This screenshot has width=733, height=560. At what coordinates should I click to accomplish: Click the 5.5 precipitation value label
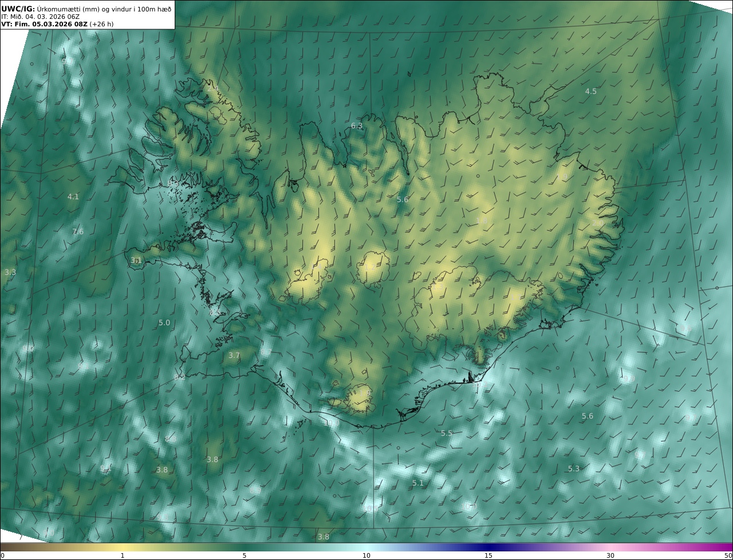click(x=447, y=433)
